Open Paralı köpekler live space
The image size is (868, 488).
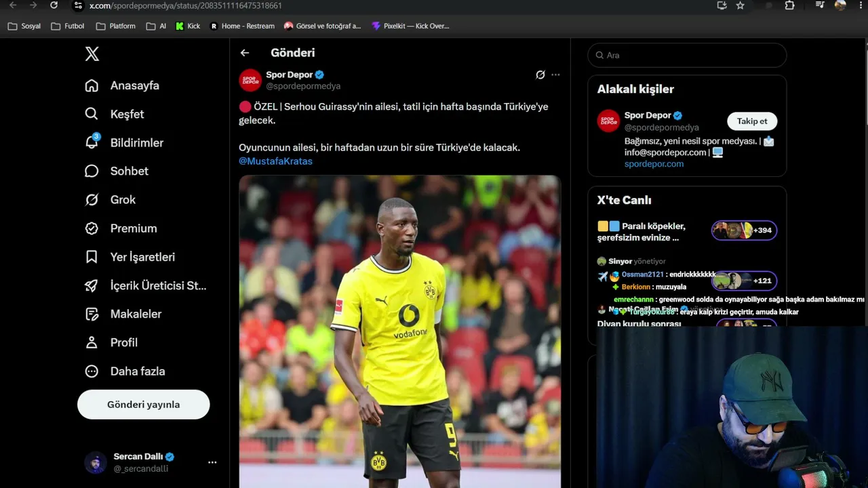pyautogui.click(x=642, y=232)
